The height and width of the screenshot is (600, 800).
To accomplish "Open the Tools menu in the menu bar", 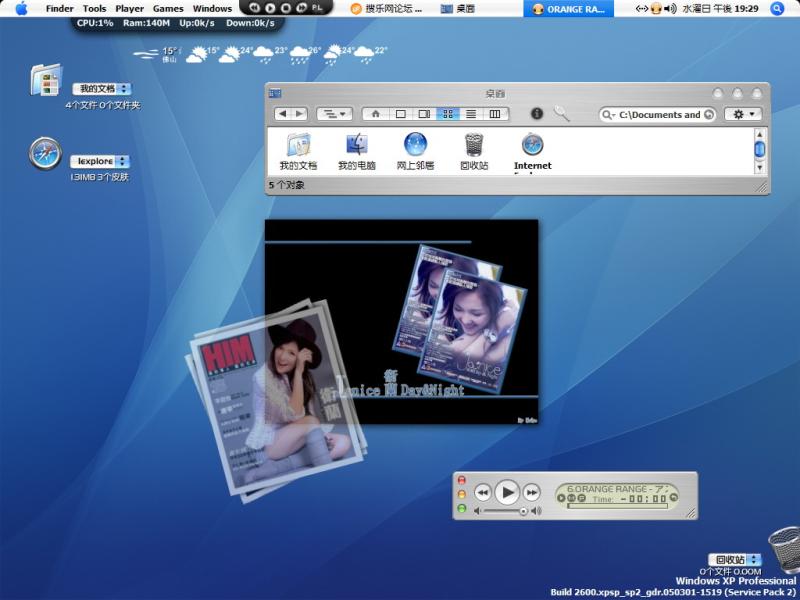I will (x=94, y=8).
